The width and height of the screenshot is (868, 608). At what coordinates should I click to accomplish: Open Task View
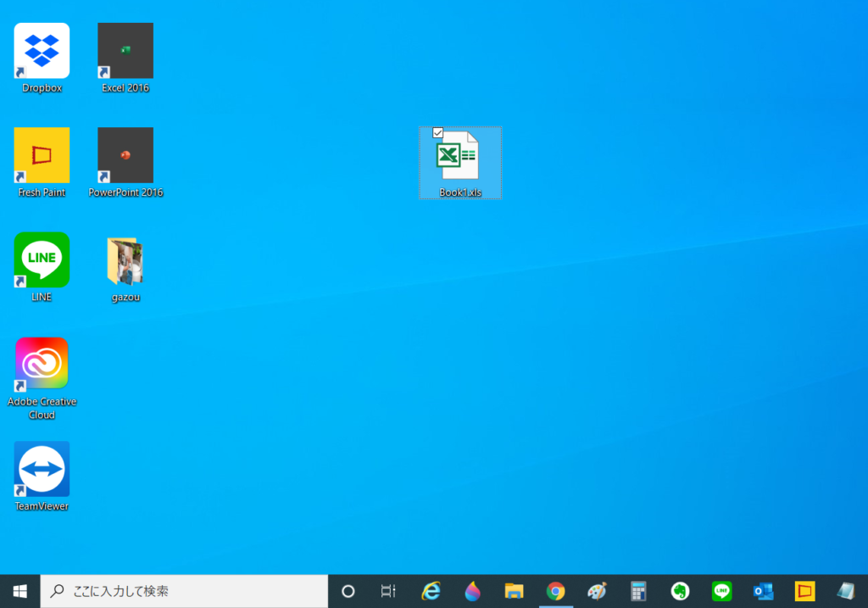coord(387,591)
